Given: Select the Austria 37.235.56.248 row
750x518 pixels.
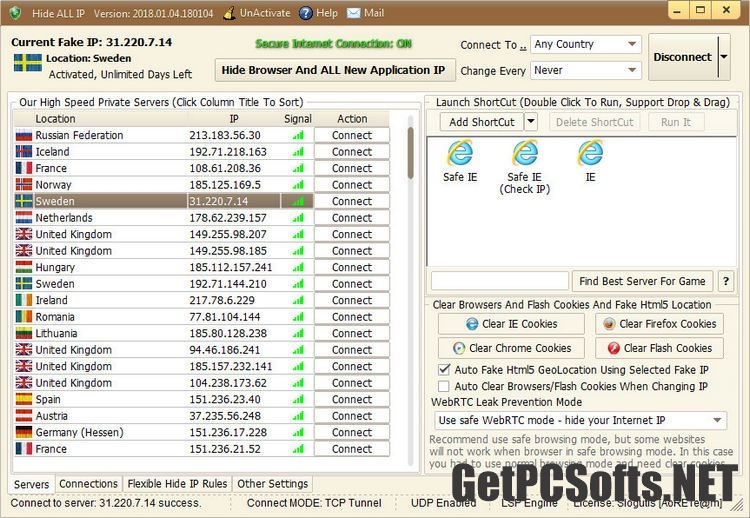Looking at the screenshot, I should 202,416.
